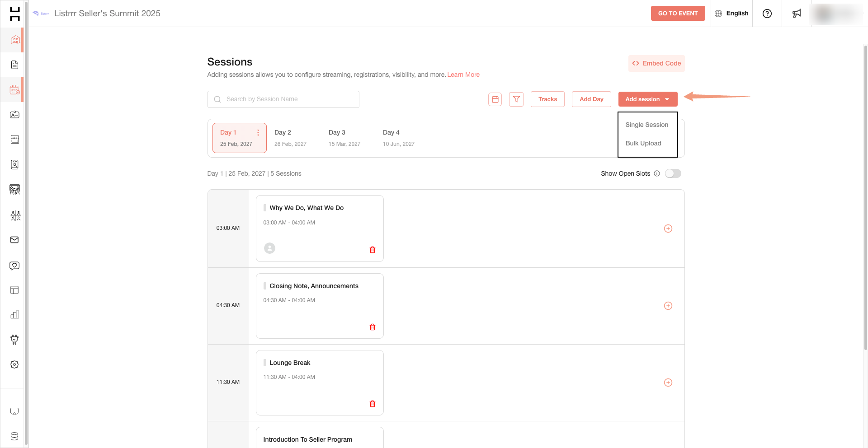Add a parallel session at 03:00 AM
868x448 pixels.
[x=668, y=229]
